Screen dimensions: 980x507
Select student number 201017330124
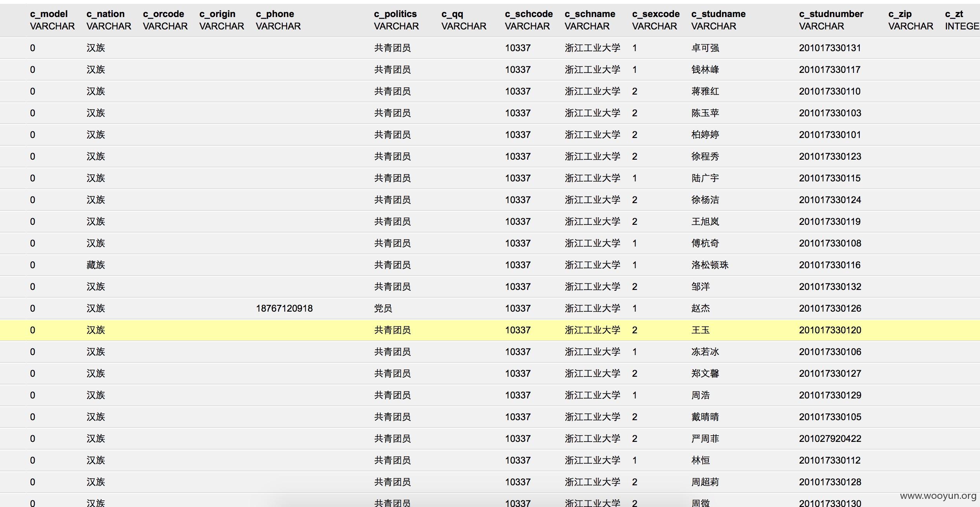tap(830, 200)
